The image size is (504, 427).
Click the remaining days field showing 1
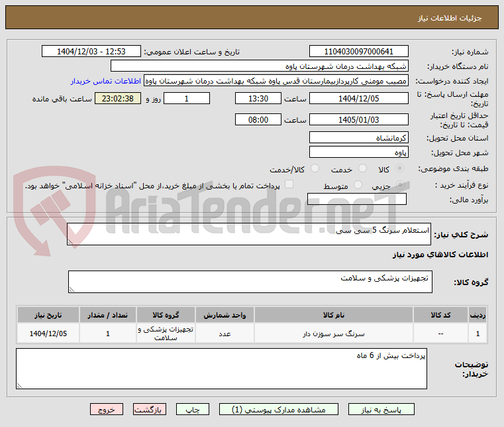[x=187, y=98]
